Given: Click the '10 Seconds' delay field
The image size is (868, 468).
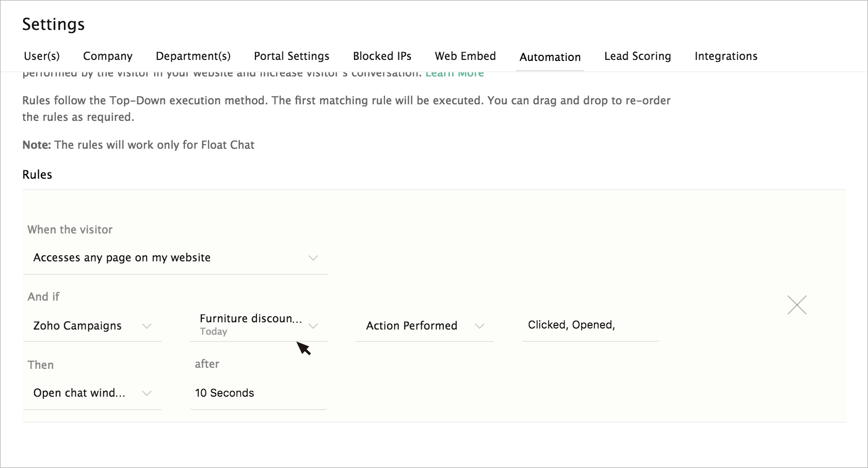Looking at the screenshot, I should coord(259,393).
